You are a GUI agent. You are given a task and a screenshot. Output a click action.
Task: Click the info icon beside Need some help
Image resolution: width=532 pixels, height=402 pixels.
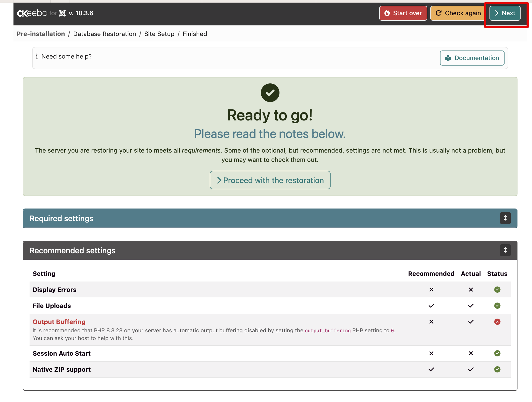tap(37, 56)
